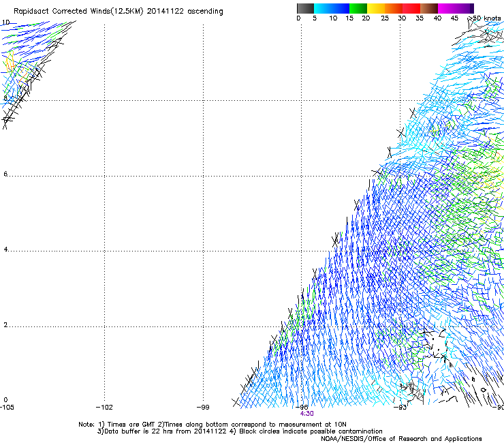Screen dimensions: 504x443
Task: Click the purple '4:30' time label
Action: pyautogui.click(x=306, y=414)
